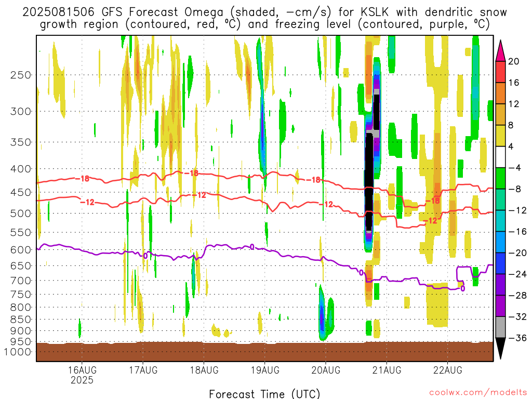This screenshot has width=532, height=399.
Task: Pick the 750 pressure level label
Action: pyautogui.click(x=21, y=295)
